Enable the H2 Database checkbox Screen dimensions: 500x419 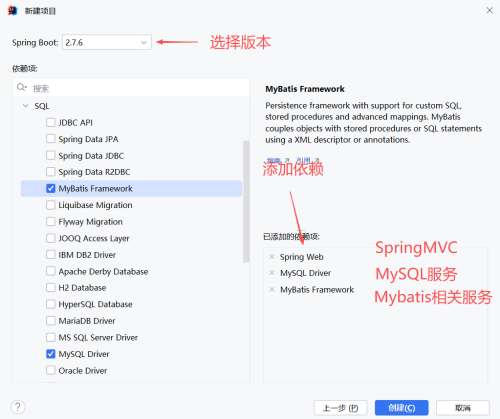click(51, 287)
